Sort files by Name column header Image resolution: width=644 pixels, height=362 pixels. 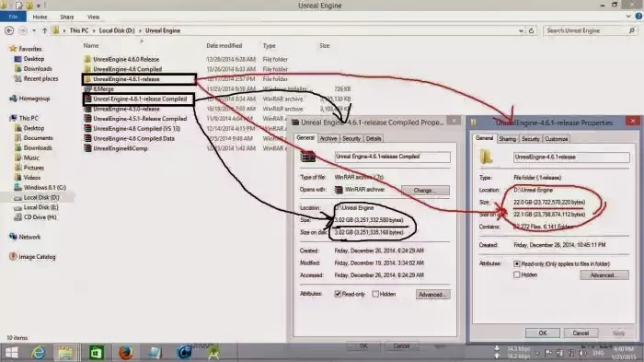coord(91,46)
